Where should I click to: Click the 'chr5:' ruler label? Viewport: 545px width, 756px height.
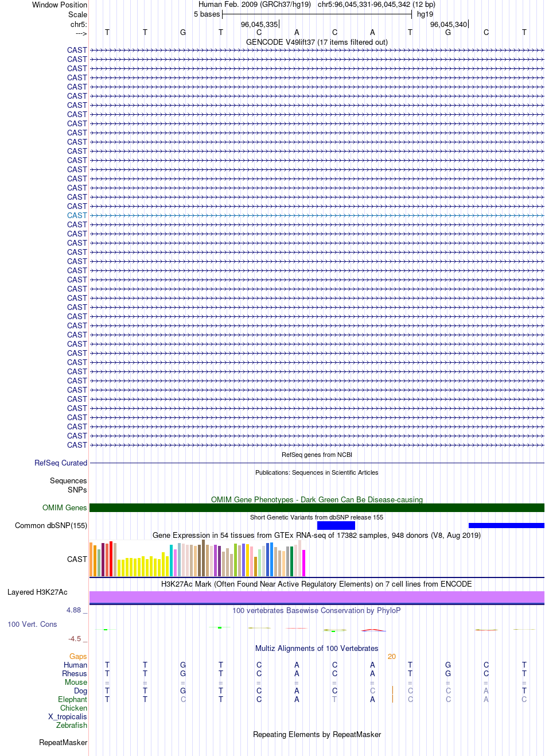[79, 24]
